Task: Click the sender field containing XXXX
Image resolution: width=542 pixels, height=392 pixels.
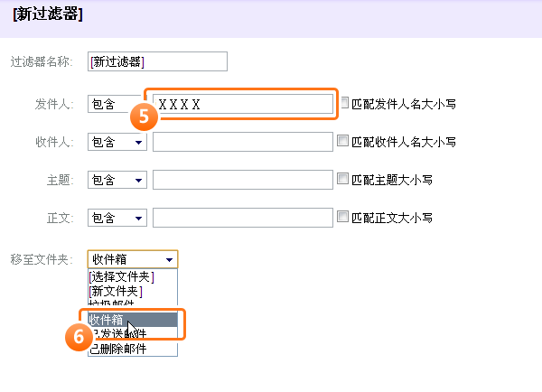Action: coord(244,104)
